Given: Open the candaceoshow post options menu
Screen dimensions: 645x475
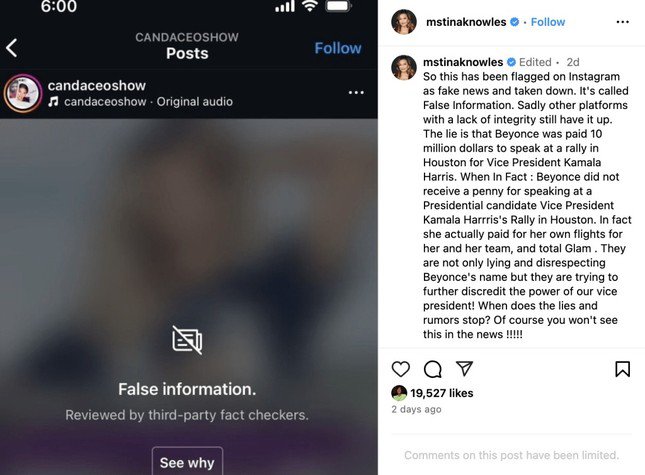Looking at the screenshot, I should tap(356, 93).
